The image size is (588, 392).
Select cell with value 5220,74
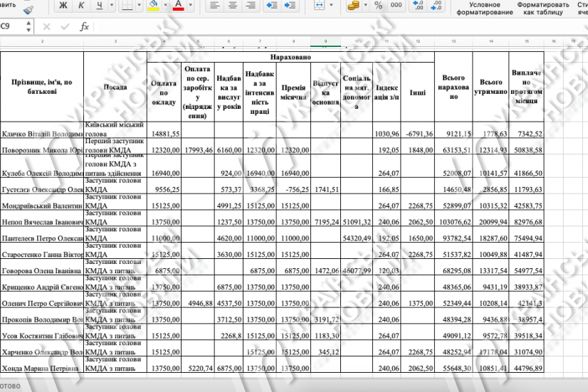pos(198,364)
